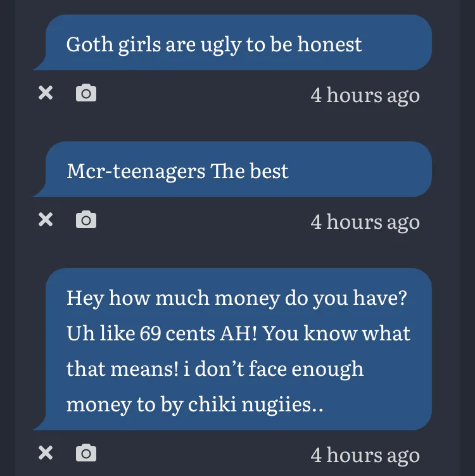Click the "chiki nugiies.." text in the last message

click(x=256, y=404)
